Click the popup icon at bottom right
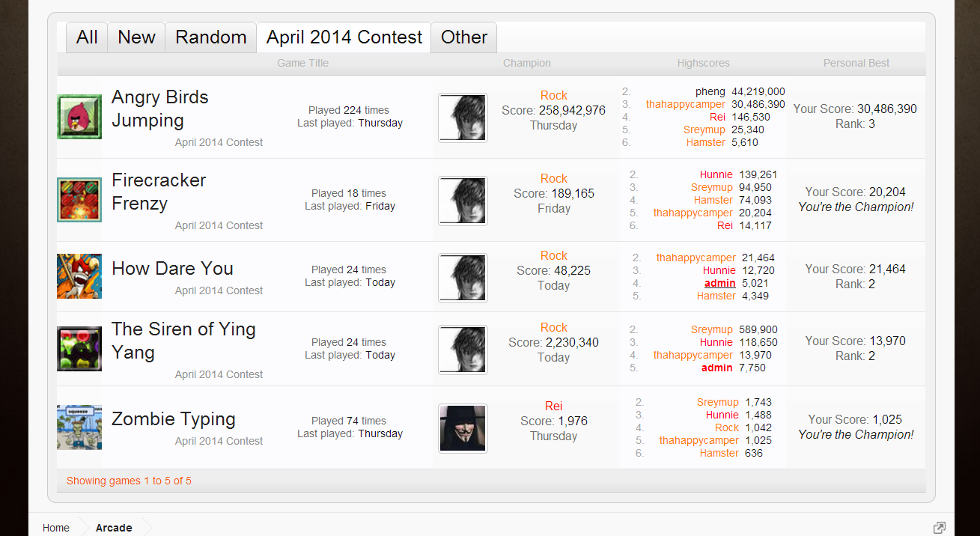The width and height of the screenshot is (980, 536). [939, 528]
